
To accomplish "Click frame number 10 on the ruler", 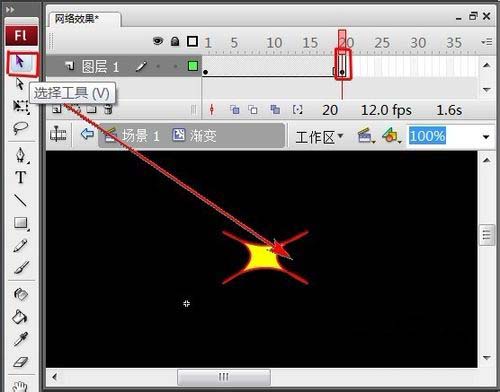I will (x=274, y=43).
